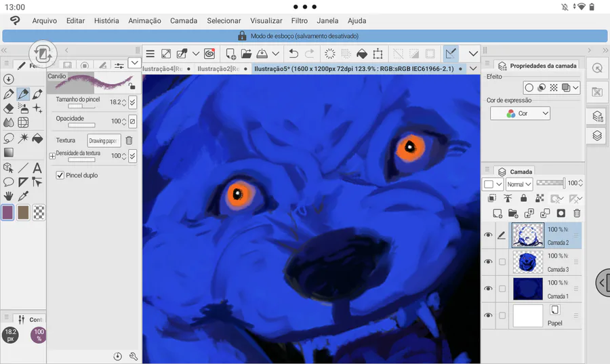This screenshot has width=610, height=364.
Task: Click Undo in the command bar
Action: click(293, 54)
